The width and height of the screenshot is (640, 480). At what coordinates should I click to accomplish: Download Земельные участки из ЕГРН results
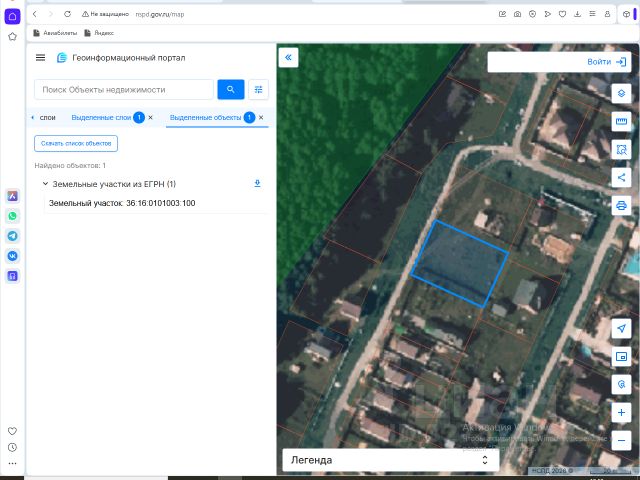(x=258, y=184)
